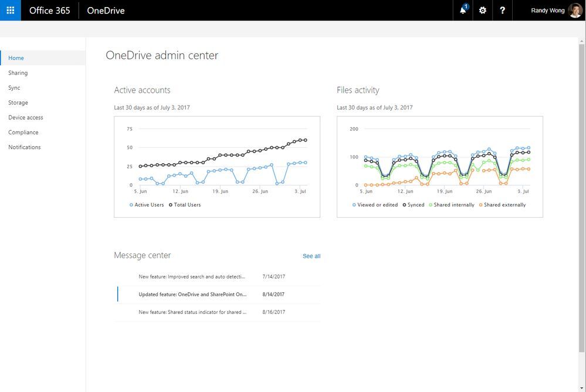Open notifications from the bell icon
Screen dimensions: 586x392
coord(463,10)
